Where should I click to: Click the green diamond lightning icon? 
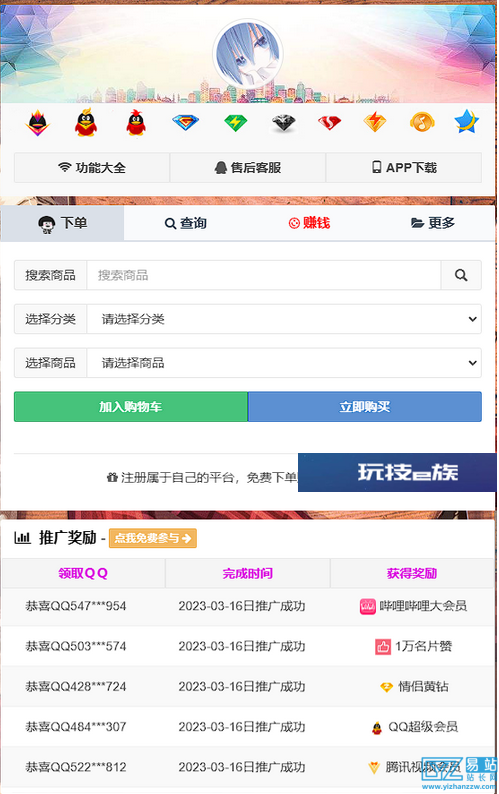[x=236, y=123]
